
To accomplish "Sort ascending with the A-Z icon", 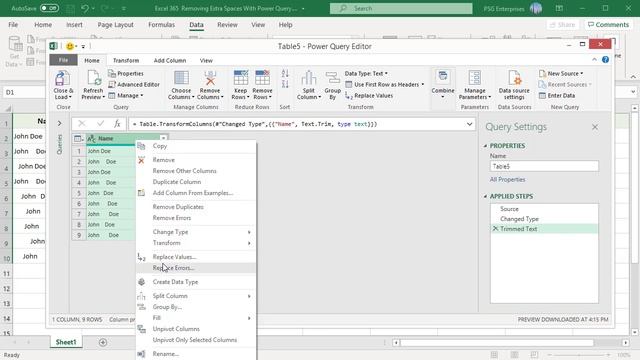I will pyautogui.click(x=285, y=73).
